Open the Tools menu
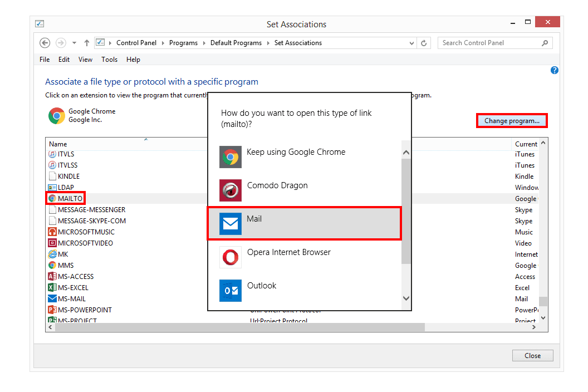This screenshot has height=392, width=588. [109, 59]
